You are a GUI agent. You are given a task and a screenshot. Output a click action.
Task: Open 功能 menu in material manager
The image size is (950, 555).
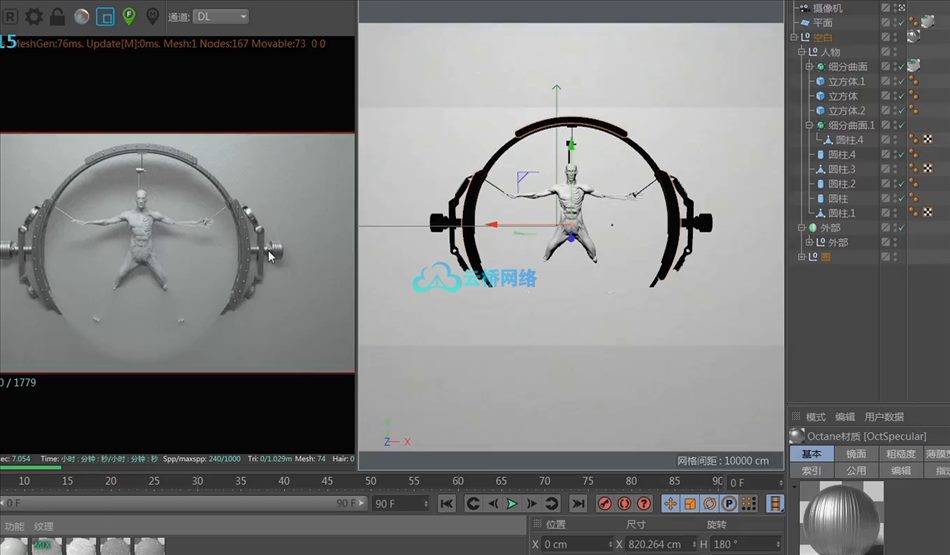(x=15, y=527)
